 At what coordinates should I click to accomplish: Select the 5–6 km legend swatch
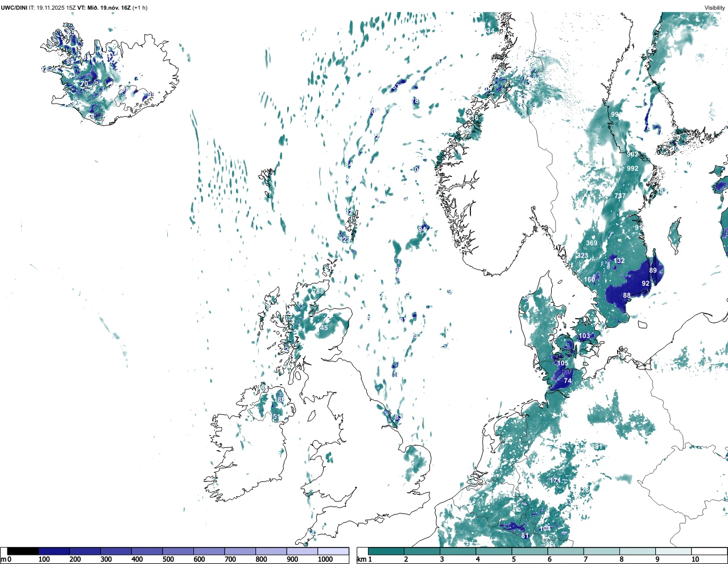coord(530,551)
